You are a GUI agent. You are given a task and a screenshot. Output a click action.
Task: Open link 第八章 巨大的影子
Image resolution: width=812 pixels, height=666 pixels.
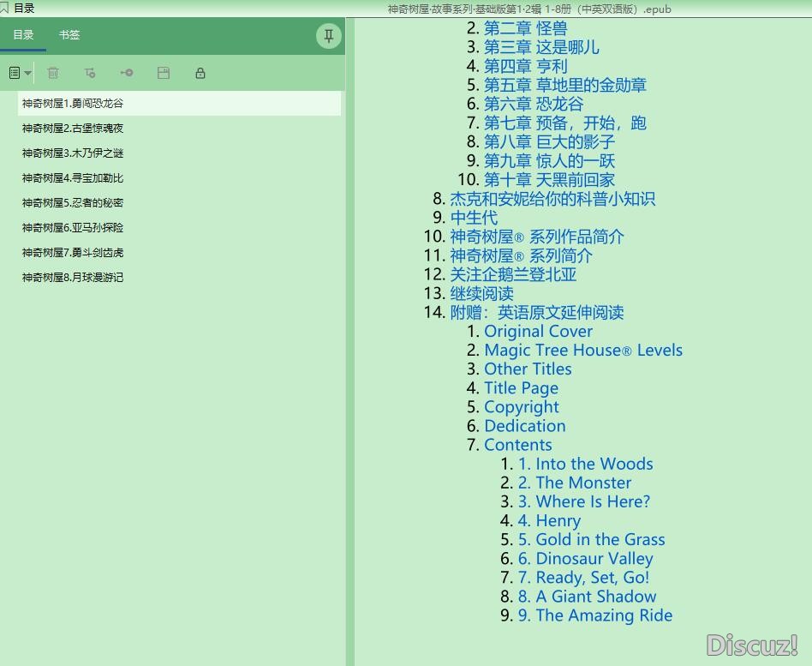549,141
